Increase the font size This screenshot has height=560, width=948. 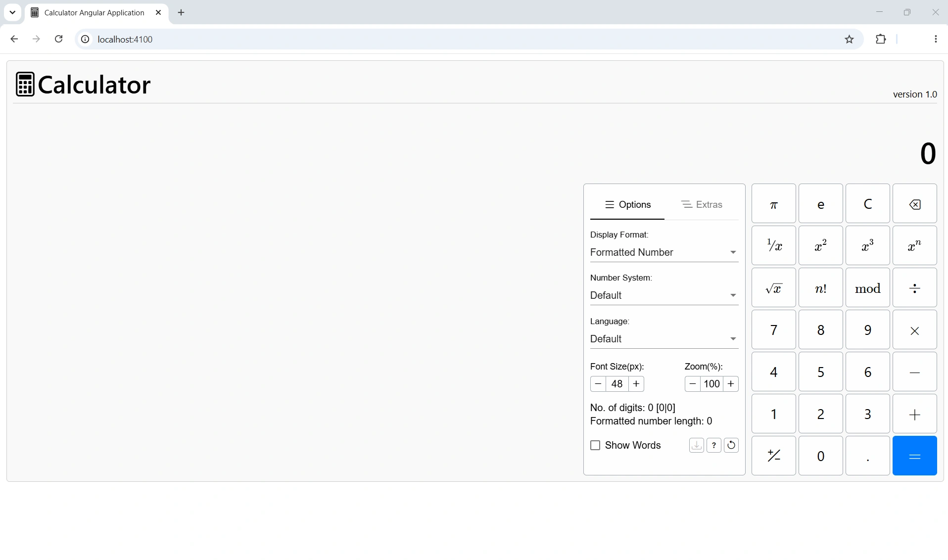636,384
